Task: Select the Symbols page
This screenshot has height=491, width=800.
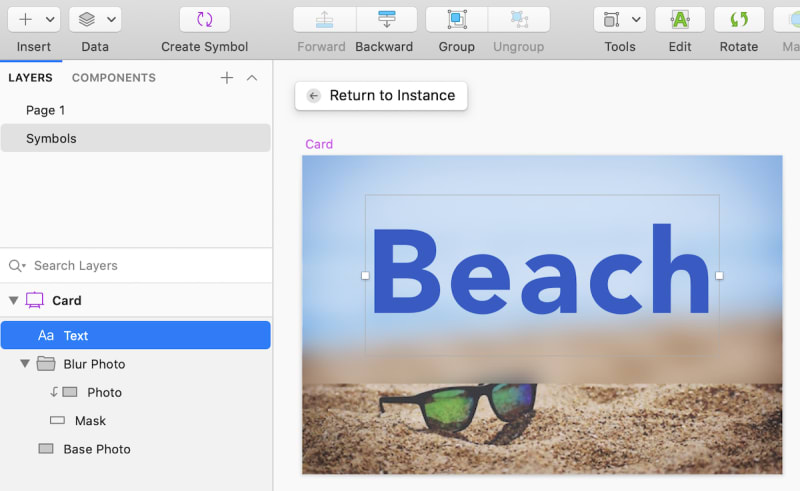Action: 136,138
